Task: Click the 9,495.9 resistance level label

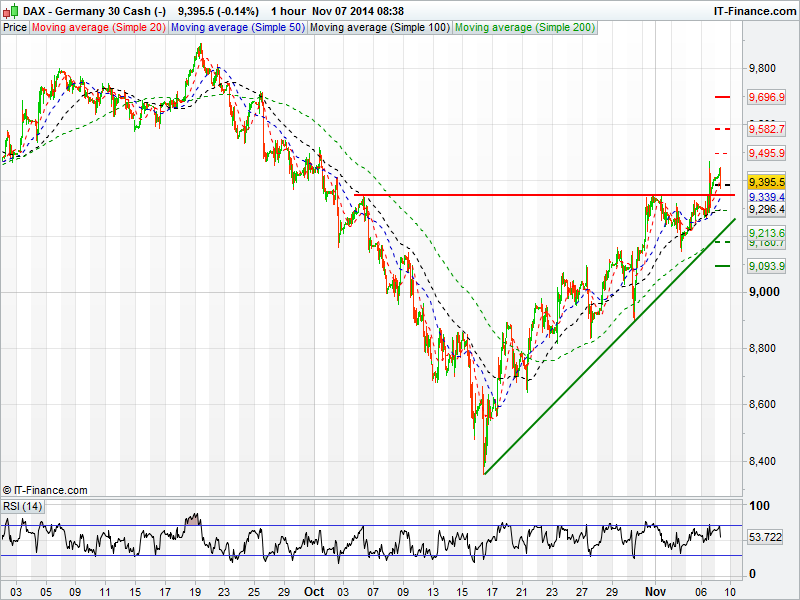Action: pyautogui.click(x=766, y=153)
